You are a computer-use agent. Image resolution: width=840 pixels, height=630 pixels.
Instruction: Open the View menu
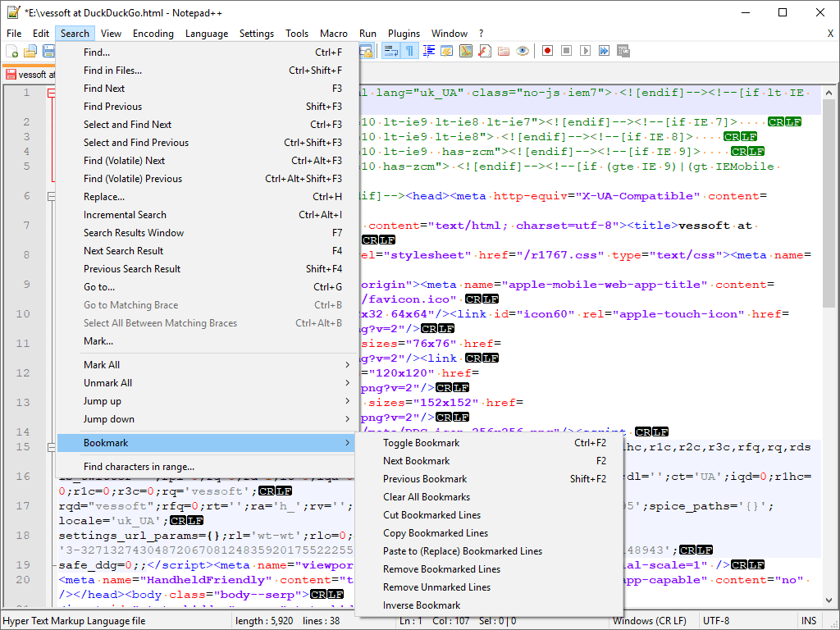click(111, 33)
